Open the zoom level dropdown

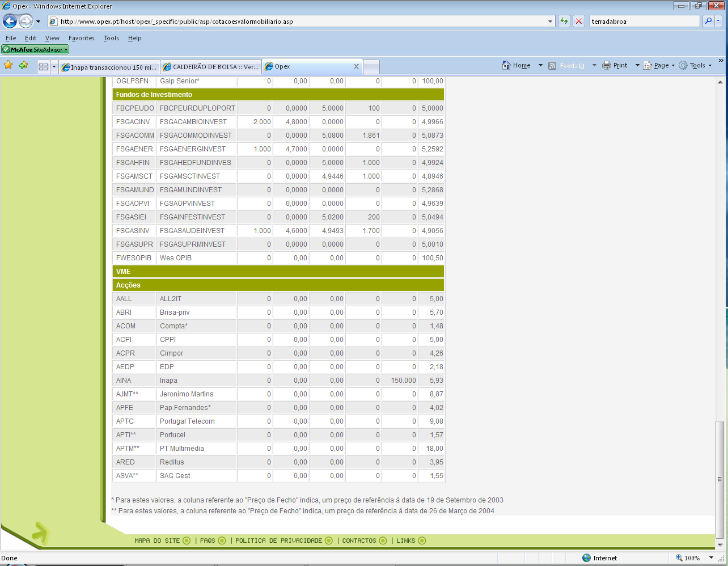coord(711,558)
